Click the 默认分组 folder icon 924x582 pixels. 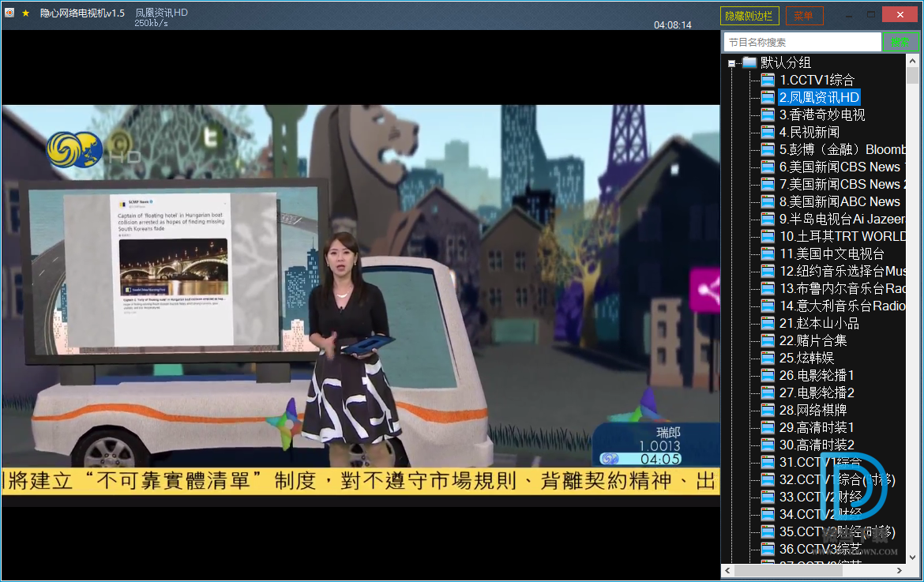pyautogui.click(x=749, y=62)
